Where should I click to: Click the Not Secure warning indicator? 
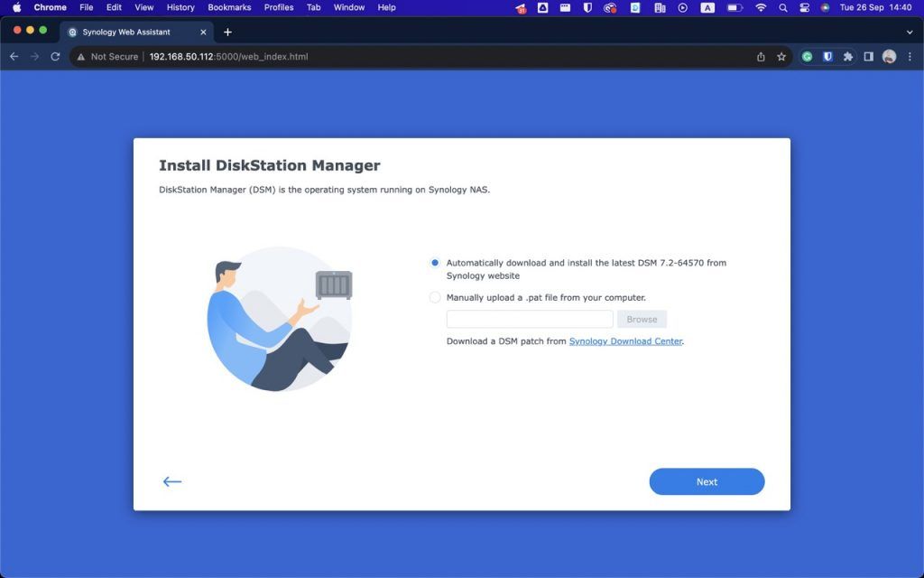click(x=108, y=57)
